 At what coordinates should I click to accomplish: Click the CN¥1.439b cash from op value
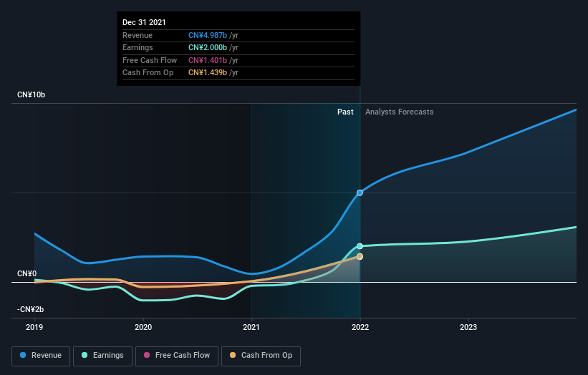208,73
